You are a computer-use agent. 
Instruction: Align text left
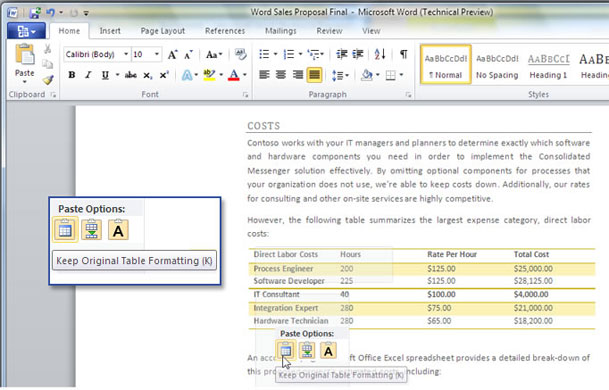pos(264,75)
